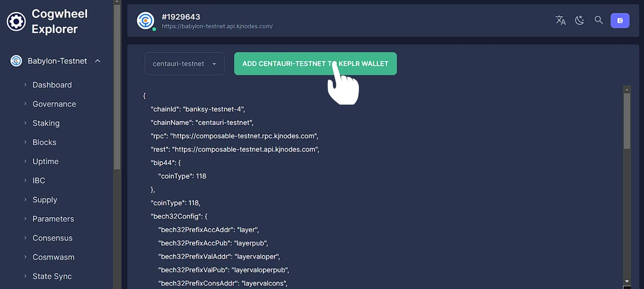Open the Cosmwasm section
The width and height of the screenshot is (644, 289).
click(53, 257)
